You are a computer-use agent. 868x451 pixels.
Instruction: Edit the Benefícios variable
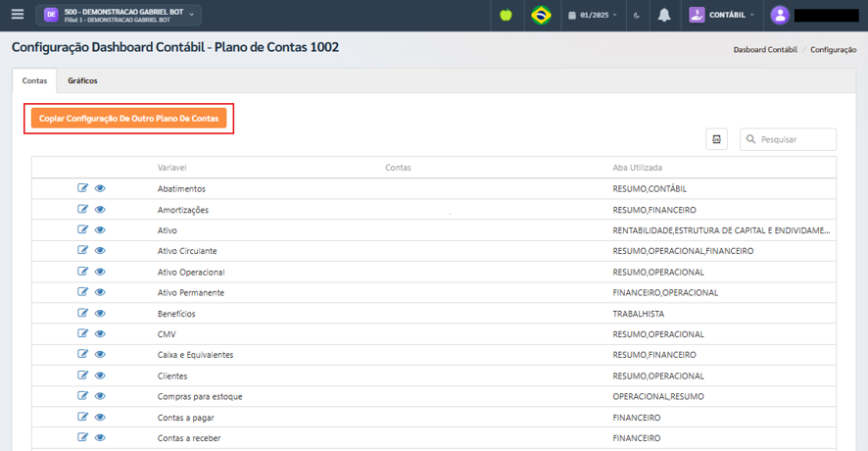[x=82, y=313]
